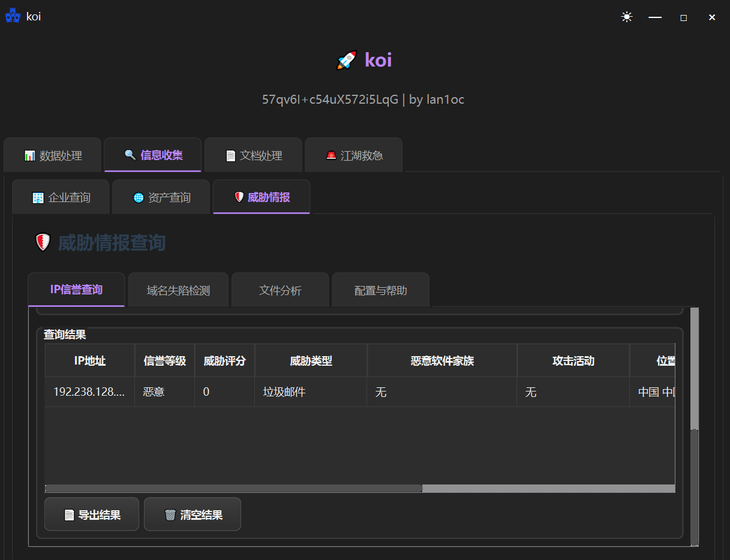
Task: Toggle the light/dark theme sun icon
Action: (x=627, y=17)
